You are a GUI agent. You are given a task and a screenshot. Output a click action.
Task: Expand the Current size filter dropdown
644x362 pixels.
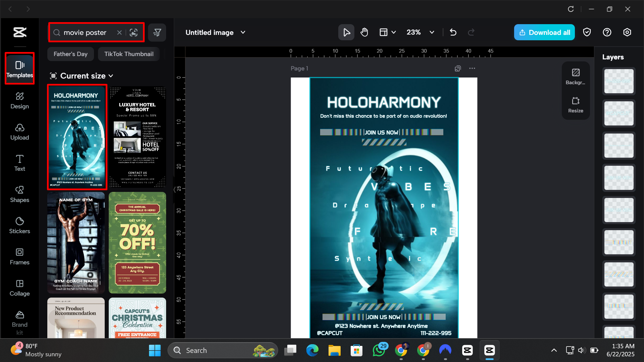[82, 76]
